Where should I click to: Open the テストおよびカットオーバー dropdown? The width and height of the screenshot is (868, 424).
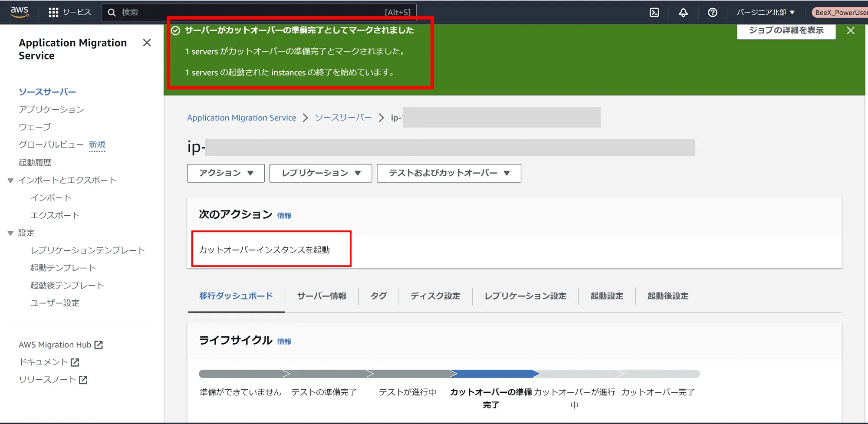(449, 173)
